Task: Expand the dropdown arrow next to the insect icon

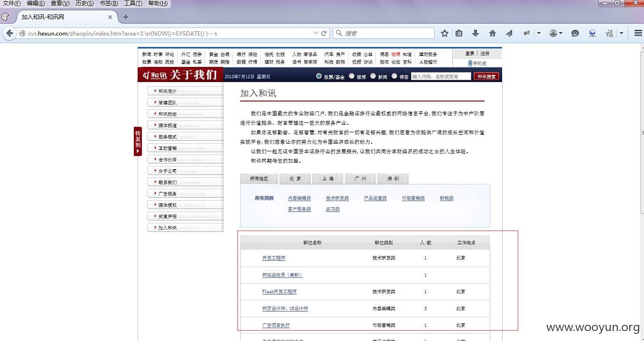Action: click(x=539, y=33)
